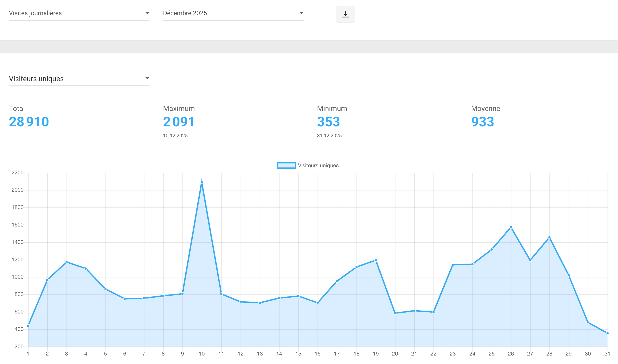Select the lowest data point on day 31
This screenshot has height=364, width=618.
click(607, 333)
